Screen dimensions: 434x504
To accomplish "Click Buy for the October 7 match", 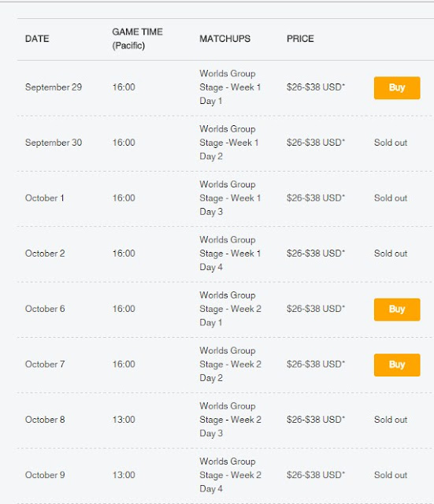I will pos(397,365).
